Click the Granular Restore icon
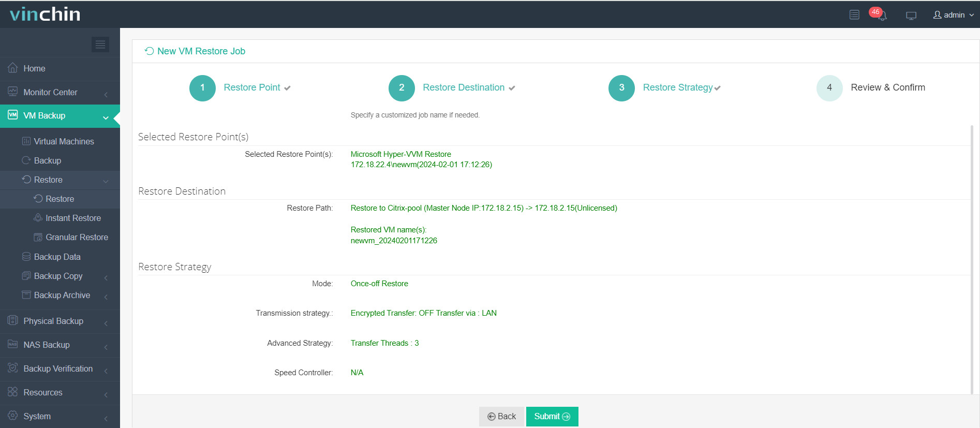980x428 pixels. tap(38, 237)
